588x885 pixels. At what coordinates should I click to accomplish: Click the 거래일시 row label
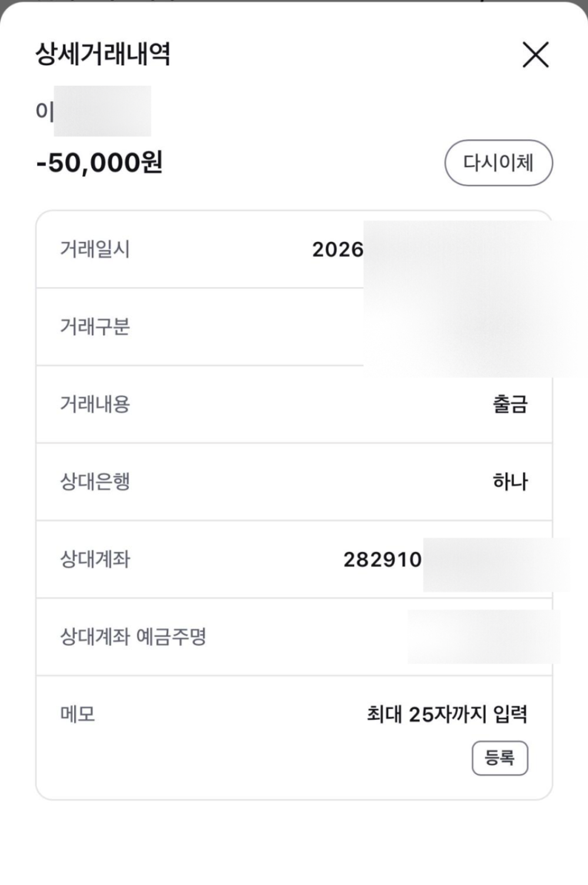(95, 249)
